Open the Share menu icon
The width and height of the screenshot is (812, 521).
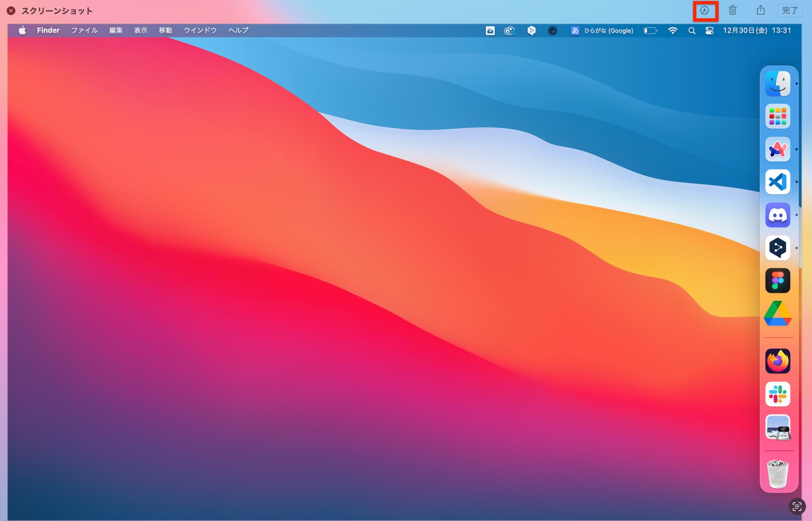[x=760, y=10]
